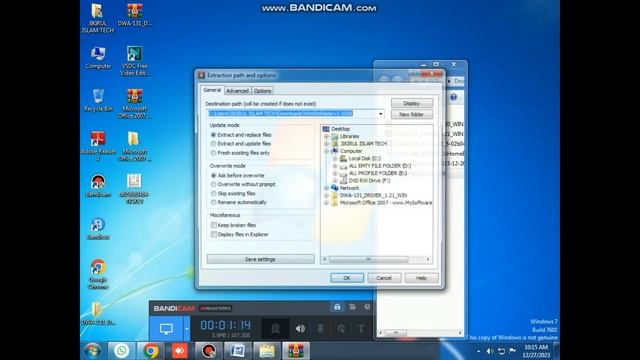Expand the Libraries tree node

pyautogui.click(x=327, y=136)
